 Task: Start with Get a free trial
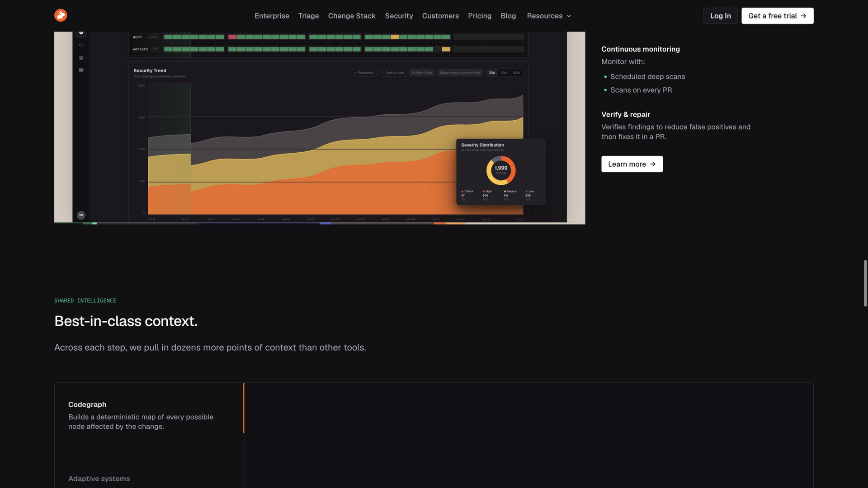coord(777,16)
